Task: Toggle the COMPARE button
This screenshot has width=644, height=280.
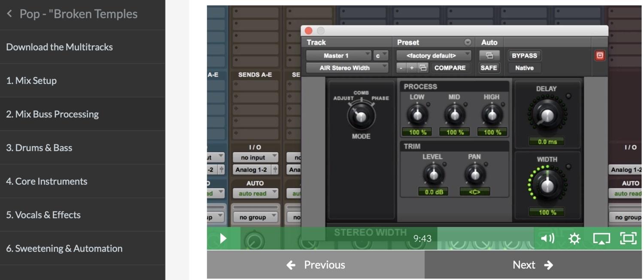Action: click(450, 68)
